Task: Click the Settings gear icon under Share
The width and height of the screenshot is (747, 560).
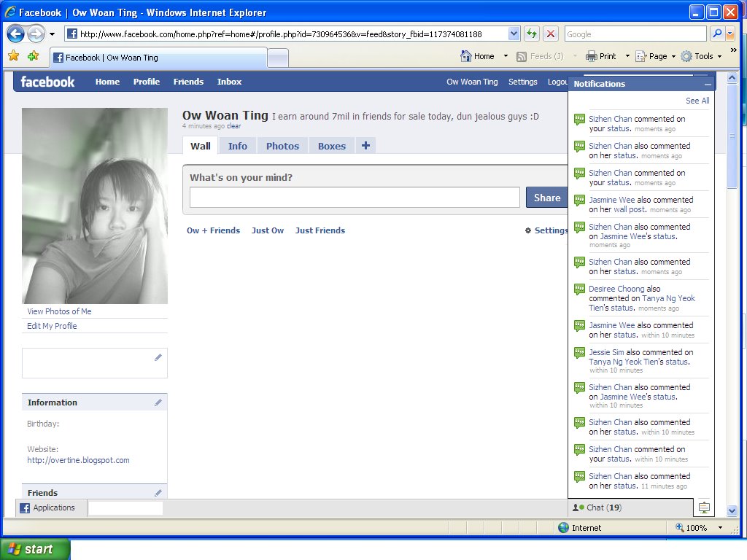Action: 528,230
